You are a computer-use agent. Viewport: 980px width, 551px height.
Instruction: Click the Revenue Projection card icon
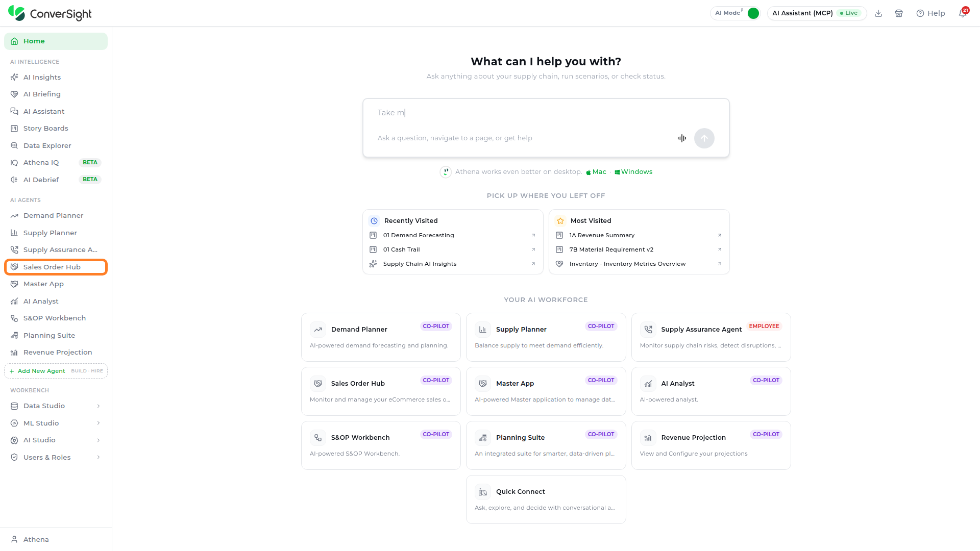click(x=648, y=438)
